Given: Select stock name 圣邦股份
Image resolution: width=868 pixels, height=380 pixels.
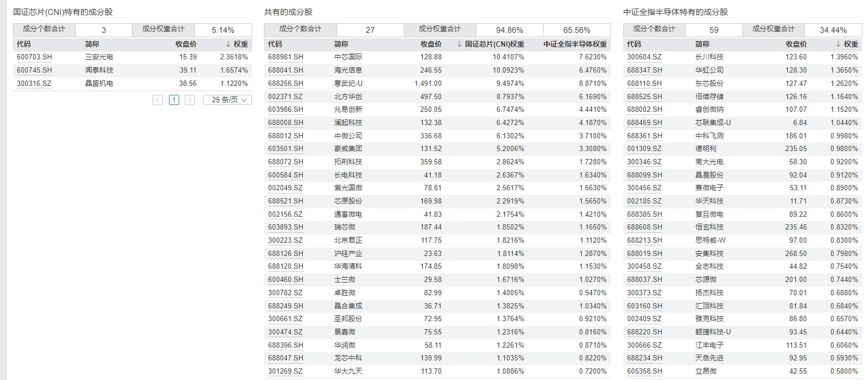Looking at the screenshot, I should [348, 319].
